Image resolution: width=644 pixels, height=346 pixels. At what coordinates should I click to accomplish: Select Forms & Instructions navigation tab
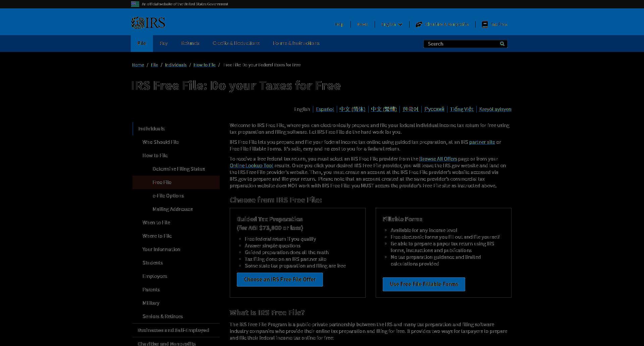pyautogui.click(x=296, y=43)
